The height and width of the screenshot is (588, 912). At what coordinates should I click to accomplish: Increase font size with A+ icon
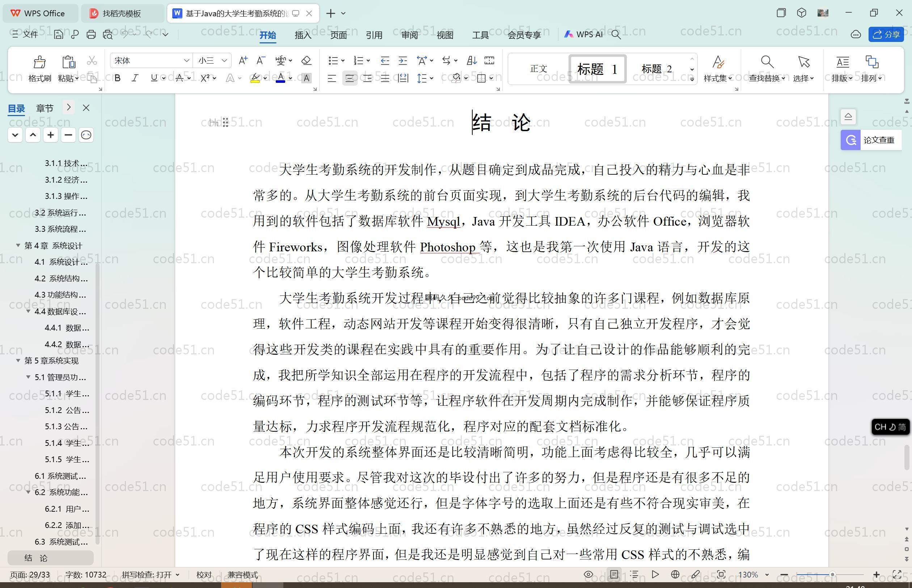point(243,60)
